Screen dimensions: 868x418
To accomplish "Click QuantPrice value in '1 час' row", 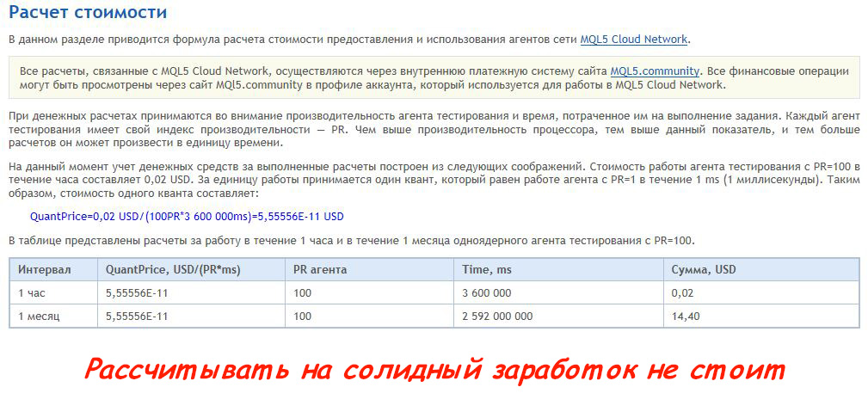I will pos(192,293).
